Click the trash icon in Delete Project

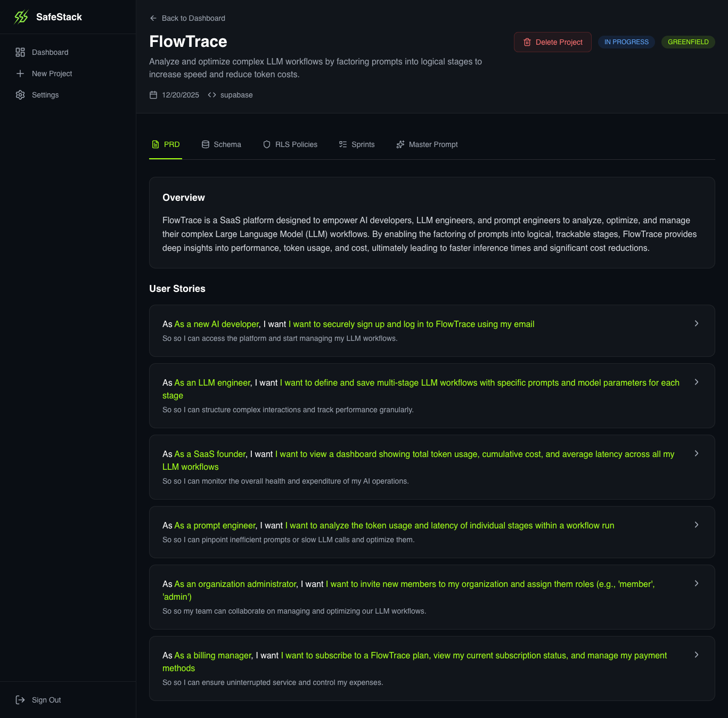point(527,42)
